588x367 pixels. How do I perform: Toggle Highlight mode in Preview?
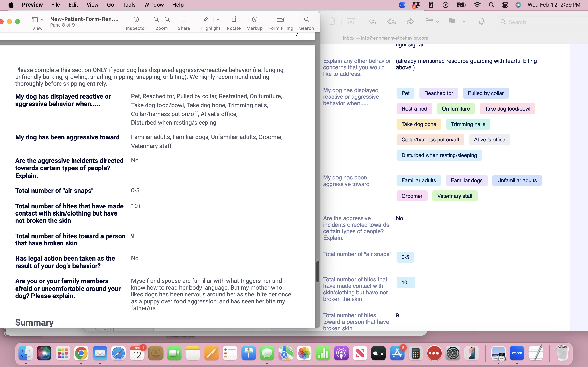pos(206,19)
